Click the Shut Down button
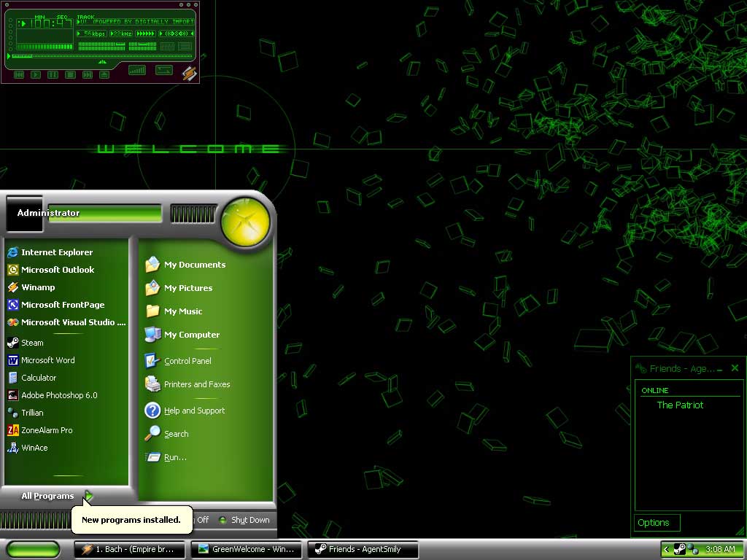The width and height of the screenshot is (747, 560). click(244, 520)
